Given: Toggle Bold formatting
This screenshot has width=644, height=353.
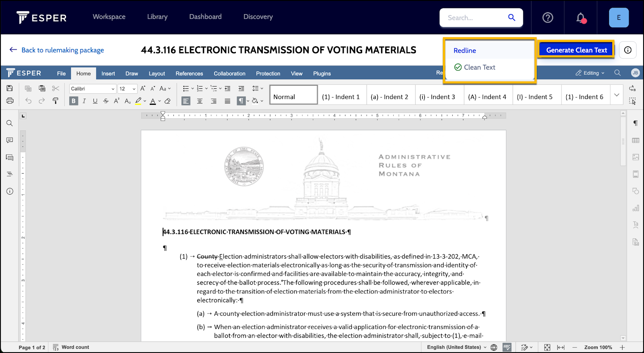Looking at the screenshot, I should 73,101.
